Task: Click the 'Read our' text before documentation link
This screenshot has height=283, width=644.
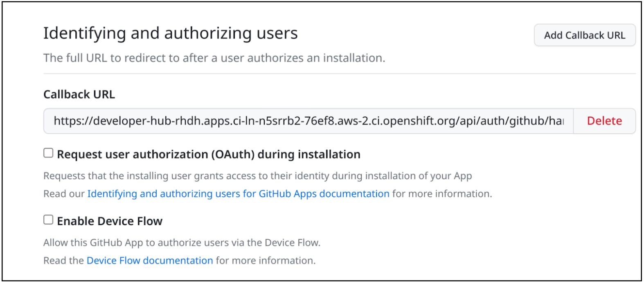Action: tap(64, 194)
